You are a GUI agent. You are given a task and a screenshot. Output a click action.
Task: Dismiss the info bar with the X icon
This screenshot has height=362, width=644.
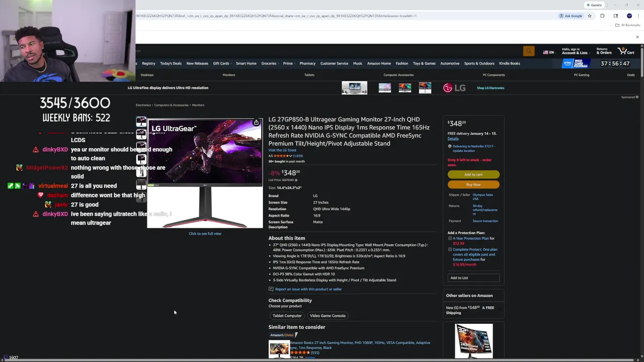pyautogui.click(x=637, y=37)
